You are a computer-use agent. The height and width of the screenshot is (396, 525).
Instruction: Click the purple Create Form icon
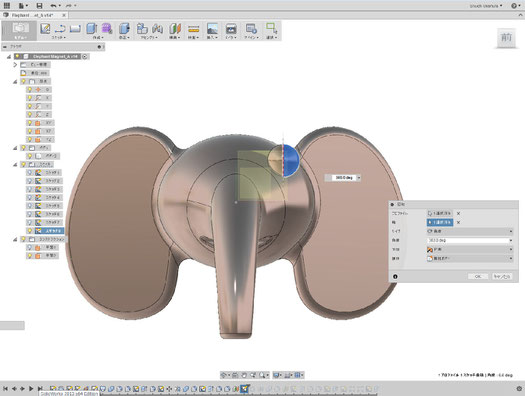pos(107,28)
